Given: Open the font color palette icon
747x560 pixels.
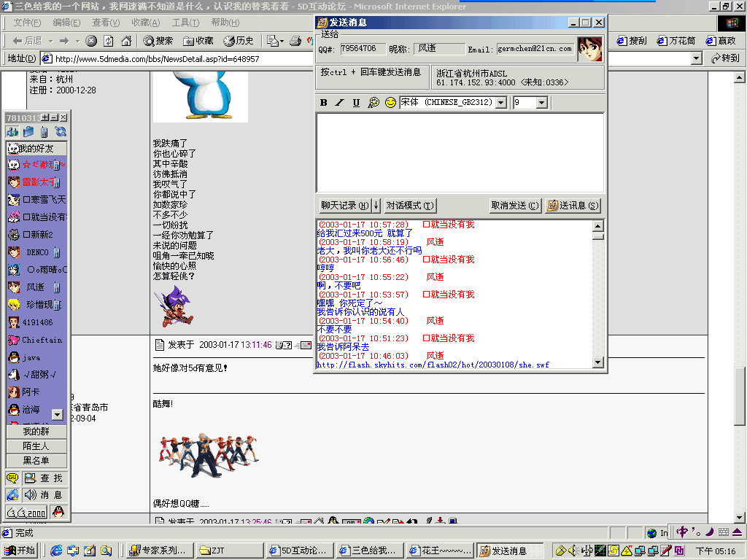Looking at the screenshot, I should click(x=373, y=103).
